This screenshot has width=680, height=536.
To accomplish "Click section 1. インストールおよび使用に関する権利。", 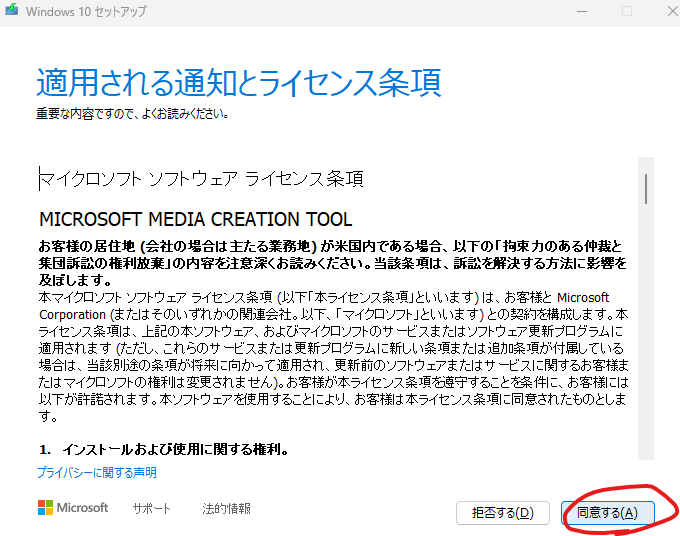I will 164,449.
